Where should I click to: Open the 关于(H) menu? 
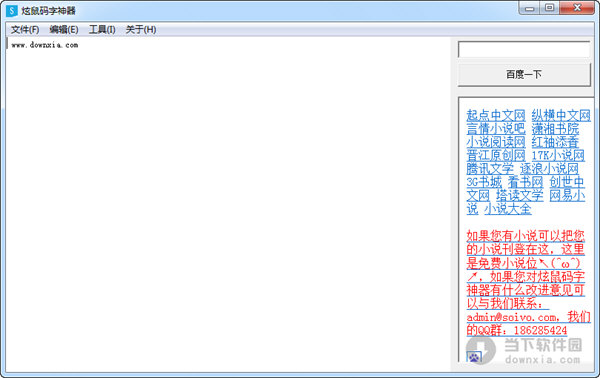click(x=141, y=29)
